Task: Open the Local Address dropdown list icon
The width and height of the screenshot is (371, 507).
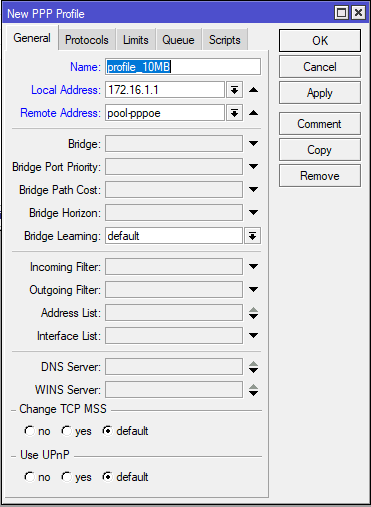Action: coord(234,90)
